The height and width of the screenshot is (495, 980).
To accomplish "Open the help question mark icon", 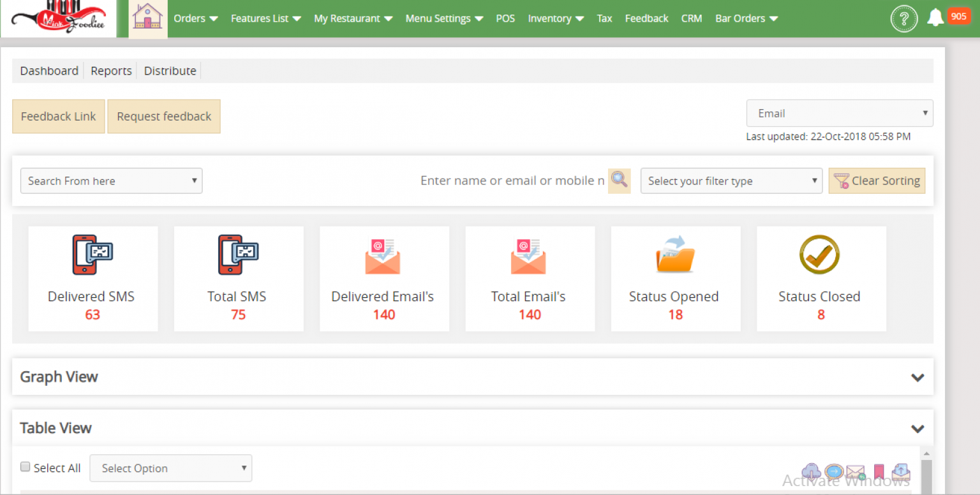I will tap(904, 18).
